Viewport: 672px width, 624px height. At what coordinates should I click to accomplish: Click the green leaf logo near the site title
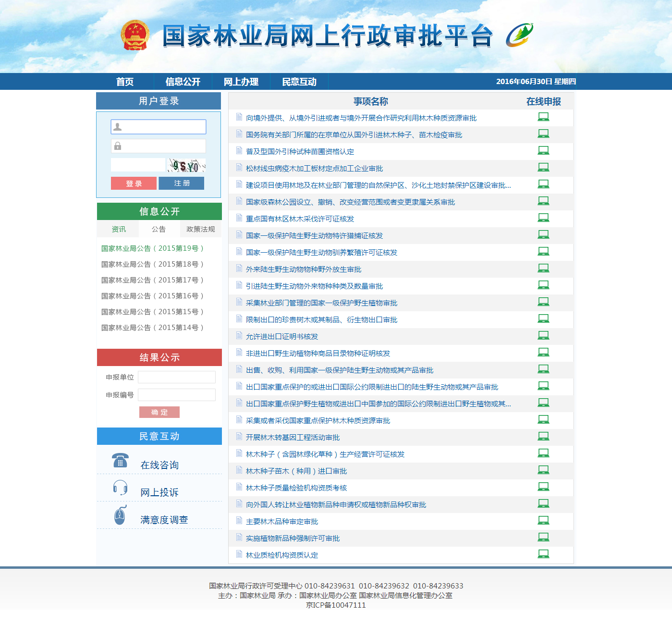tap(519, 34)
